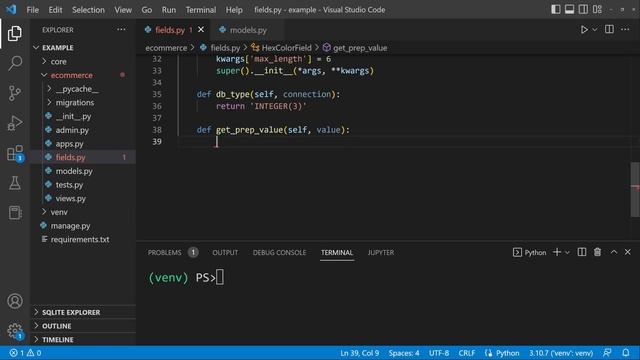Open the notebook view in activity bar

click(x=15, y=213)
